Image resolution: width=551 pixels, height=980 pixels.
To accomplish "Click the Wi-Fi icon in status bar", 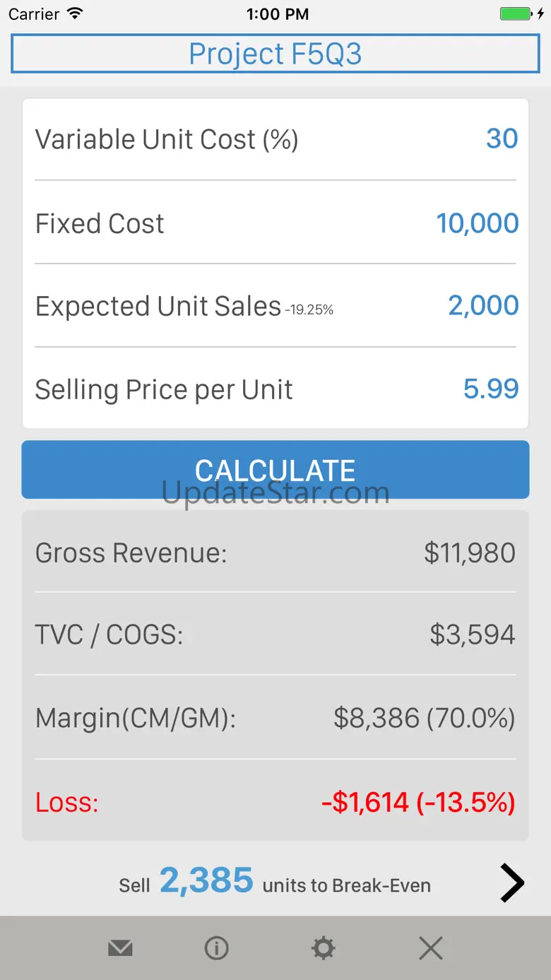I will (74, 13).
